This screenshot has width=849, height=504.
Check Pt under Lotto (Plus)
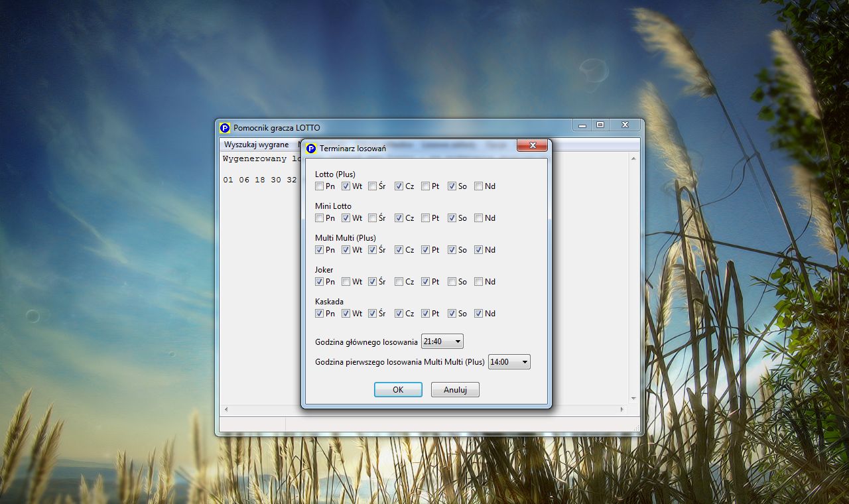pos(426,186)
